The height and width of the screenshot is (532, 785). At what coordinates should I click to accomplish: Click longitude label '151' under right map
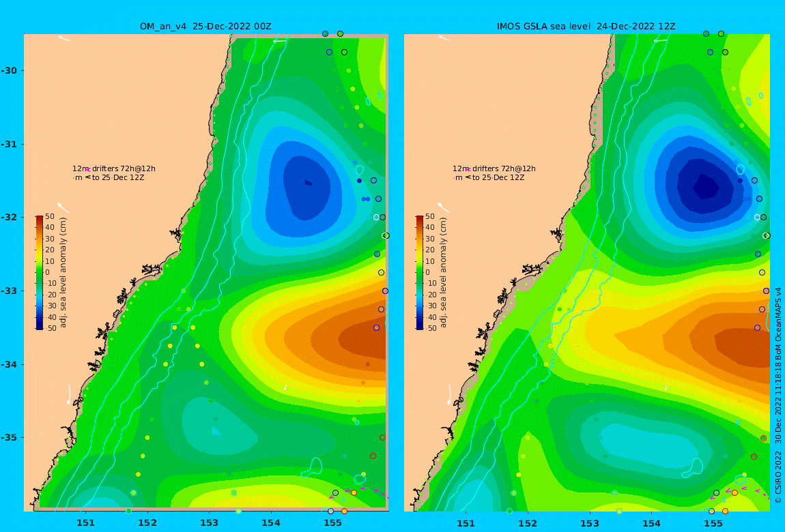point(466,523)
